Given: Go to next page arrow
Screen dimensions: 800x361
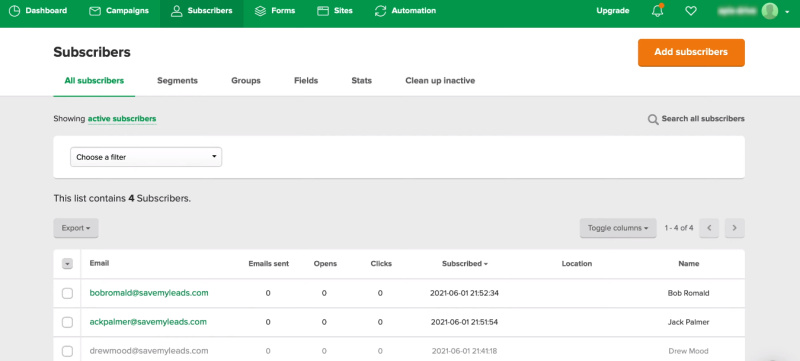Looking at the screenshot, I should click(x=735, y=228).
